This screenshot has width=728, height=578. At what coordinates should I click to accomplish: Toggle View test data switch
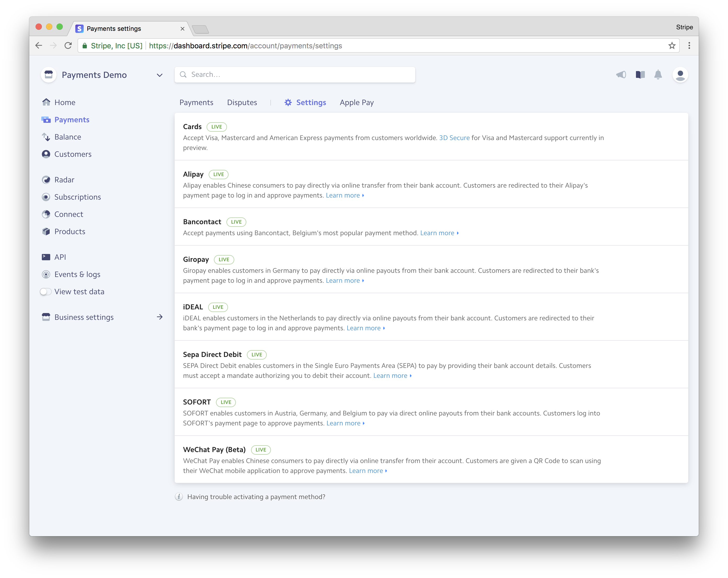tap(46, 292)
